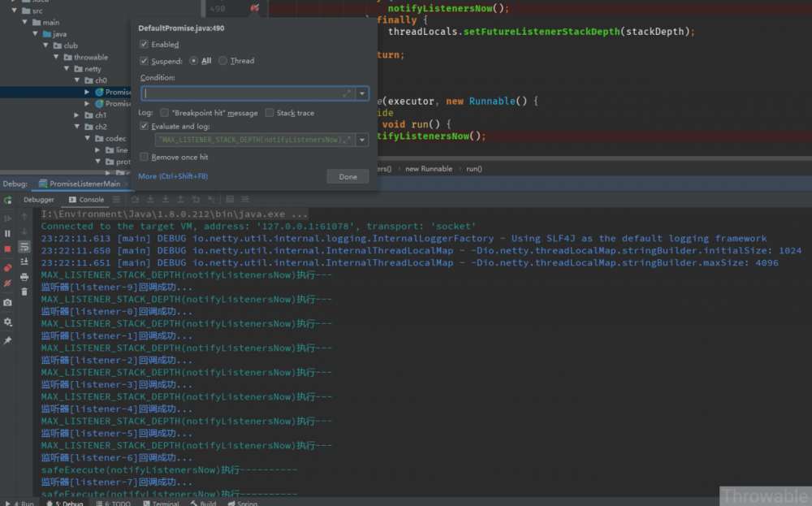
Task: Print the console output
Action: click(24, 277)
